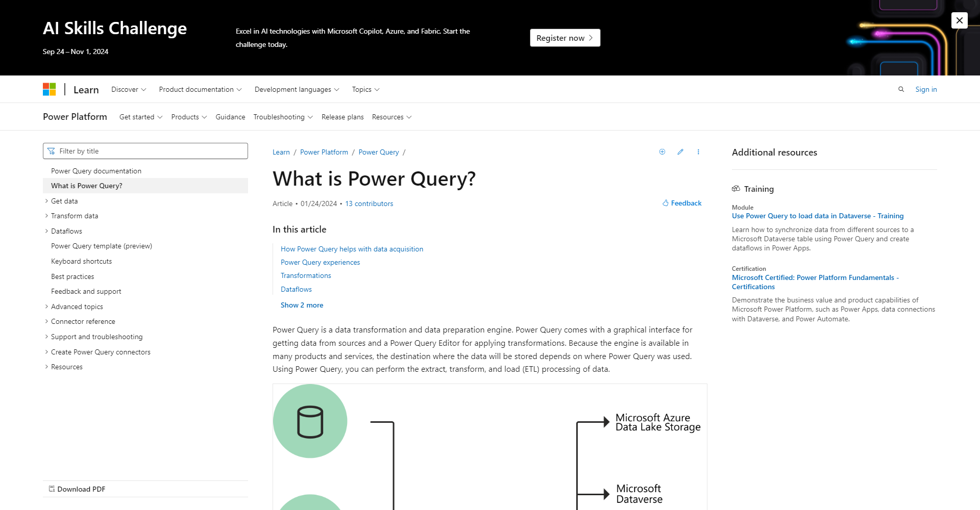Select the Release plans nav item
980x510 pixels.
[342, 117]
